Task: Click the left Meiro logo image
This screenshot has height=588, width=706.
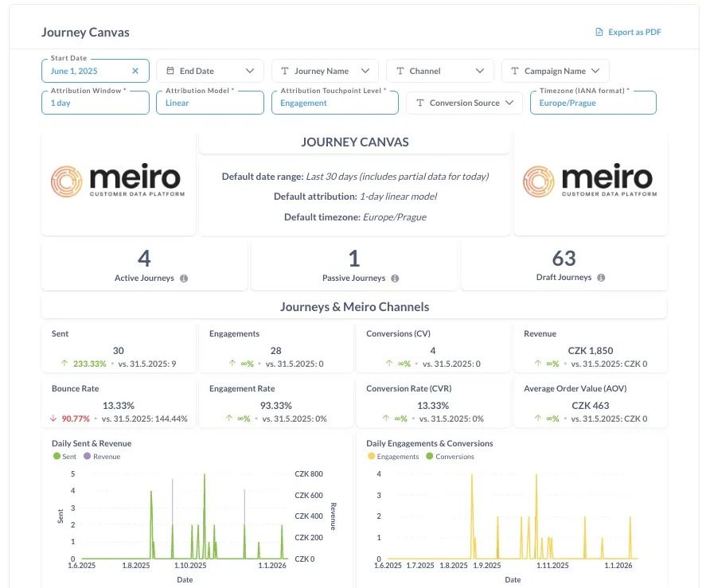Action: coord(118,182)
